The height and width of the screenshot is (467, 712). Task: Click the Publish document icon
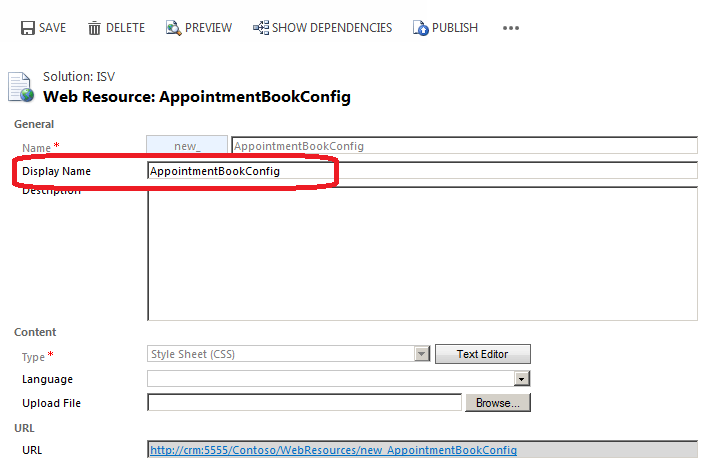pos(420,28)
